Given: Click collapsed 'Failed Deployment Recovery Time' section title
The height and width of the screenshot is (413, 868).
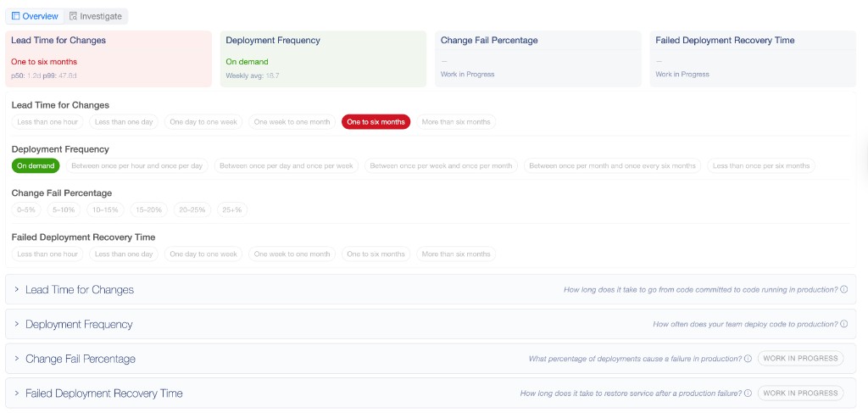Looking at the screenshot, I should tap(104, 393).
